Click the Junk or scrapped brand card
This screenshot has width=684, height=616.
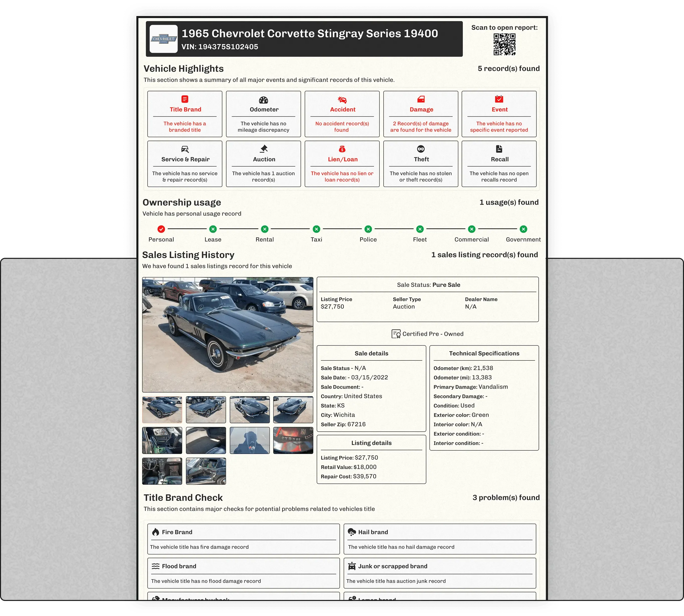[440, 573]
